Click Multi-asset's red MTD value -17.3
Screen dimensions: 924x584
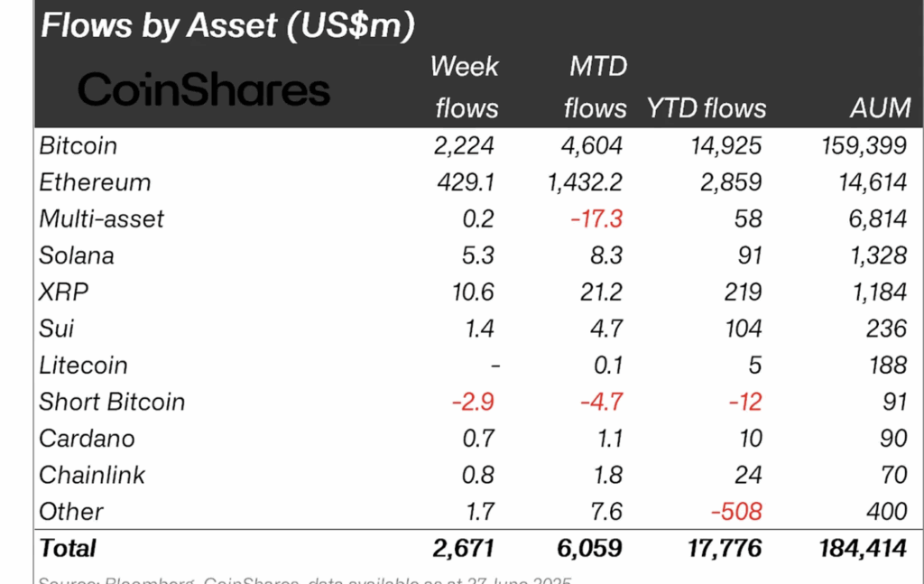596,218
